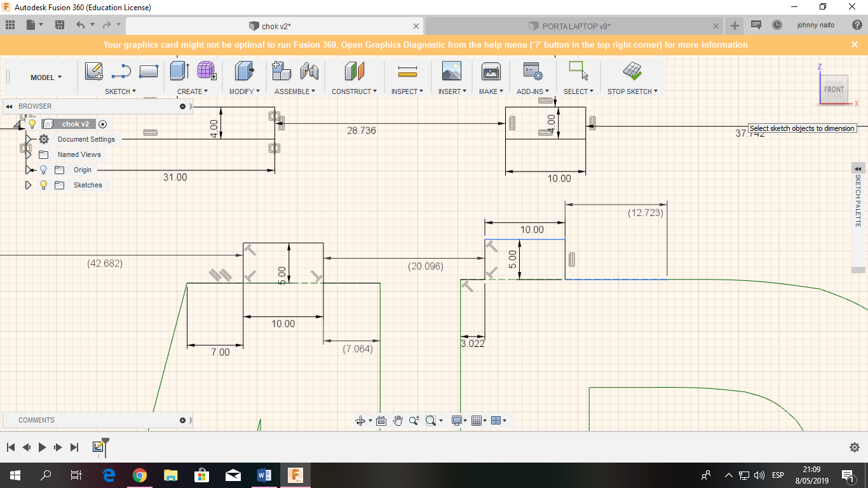Image resolution: width=868 pixels, height=488 pixels.
Task: Collapse the Browser panel arrows
Action: coord(10,106)
